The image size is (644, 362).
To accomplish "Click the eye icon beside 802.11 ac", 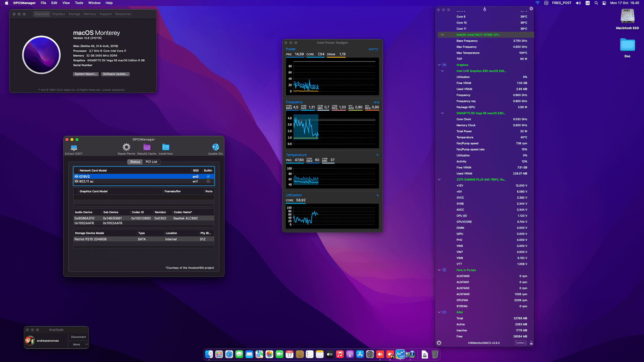I will pos(76,181).
